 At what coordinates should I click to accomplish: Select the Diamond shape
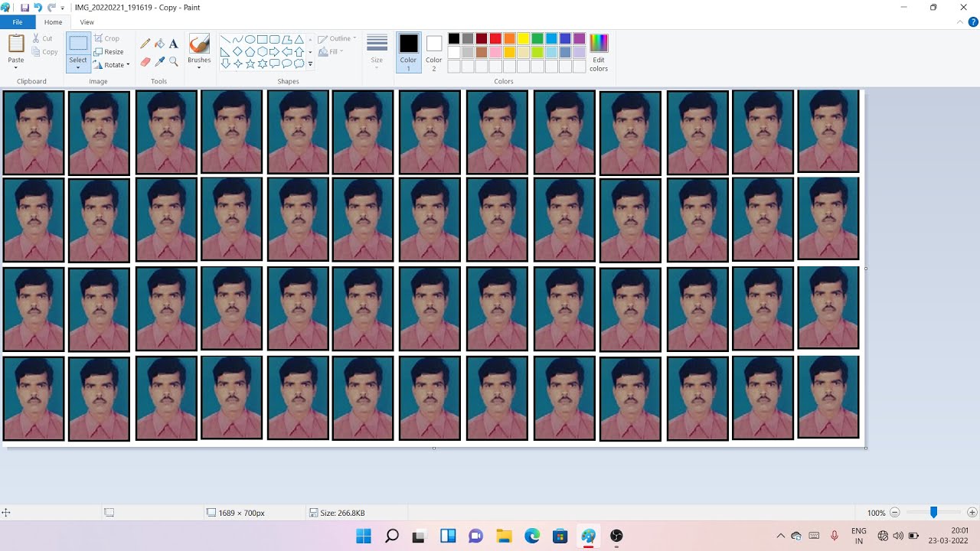(237, 51)
